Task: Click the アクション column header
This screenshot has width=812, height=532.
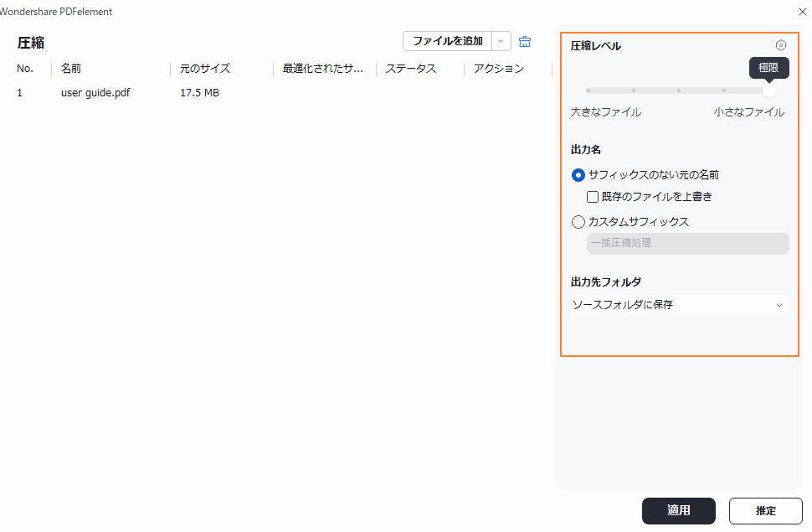Action: [x=496, y=69]
